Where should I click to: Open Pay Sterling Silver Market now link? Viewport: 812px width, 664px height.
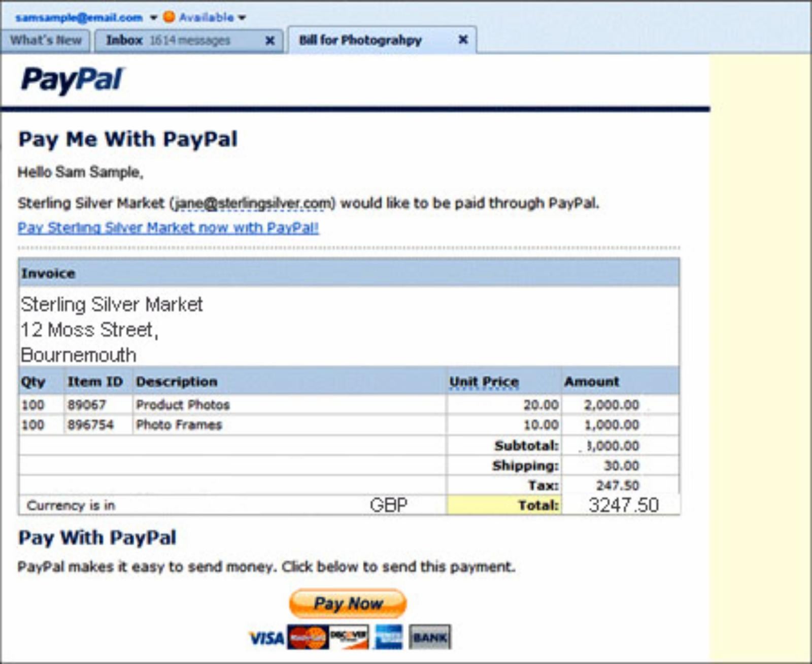pyautogui.click(x=168, y=227)
